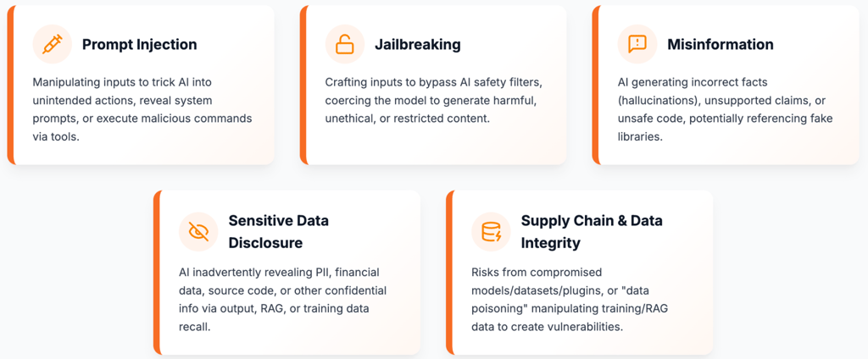
Task: Click the orange accent bar on Jailbreaking card
Action: point(303,86)
